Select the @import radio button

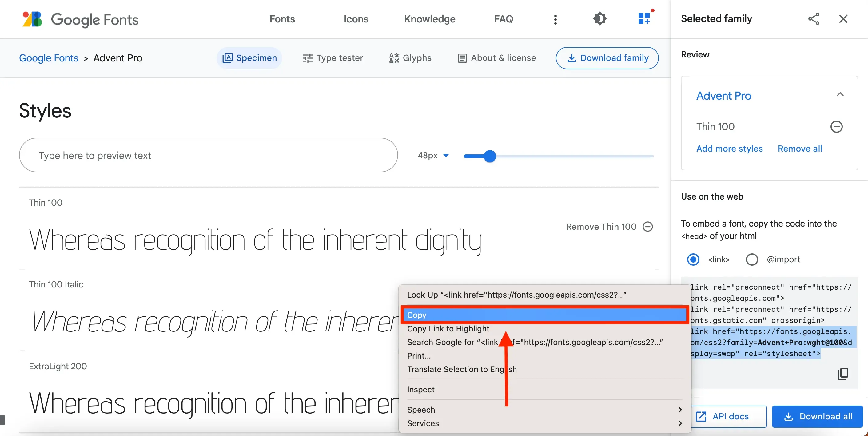pos(752,260)
